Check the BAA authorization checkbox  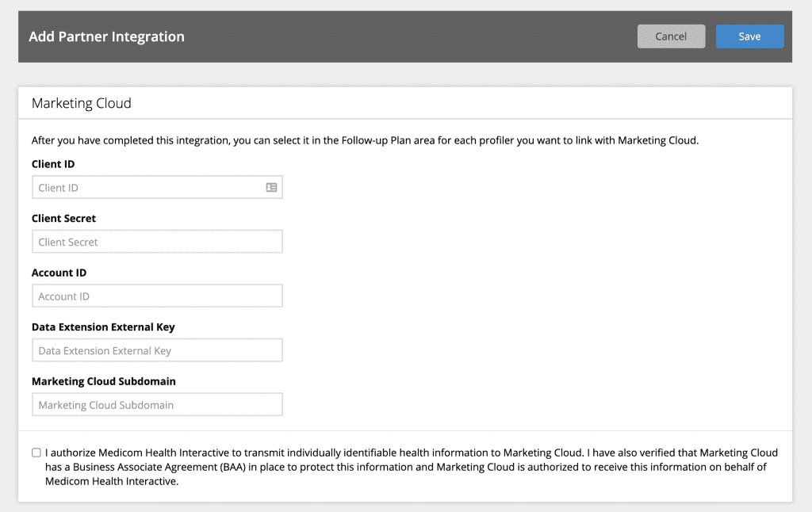[36, 453]
